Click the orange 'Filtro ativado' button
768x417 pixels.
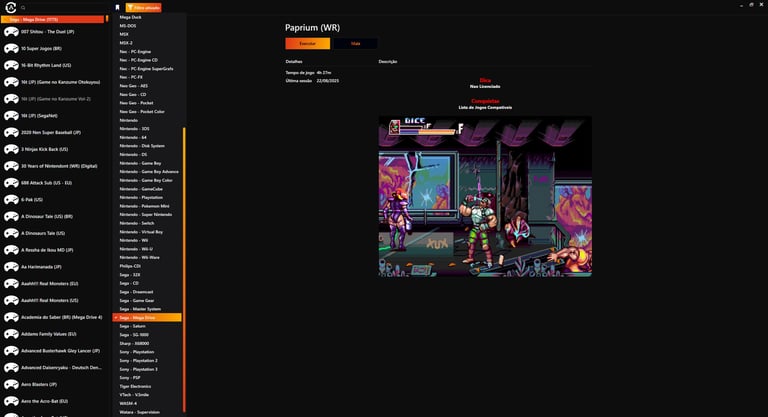(x=144, y=8)
